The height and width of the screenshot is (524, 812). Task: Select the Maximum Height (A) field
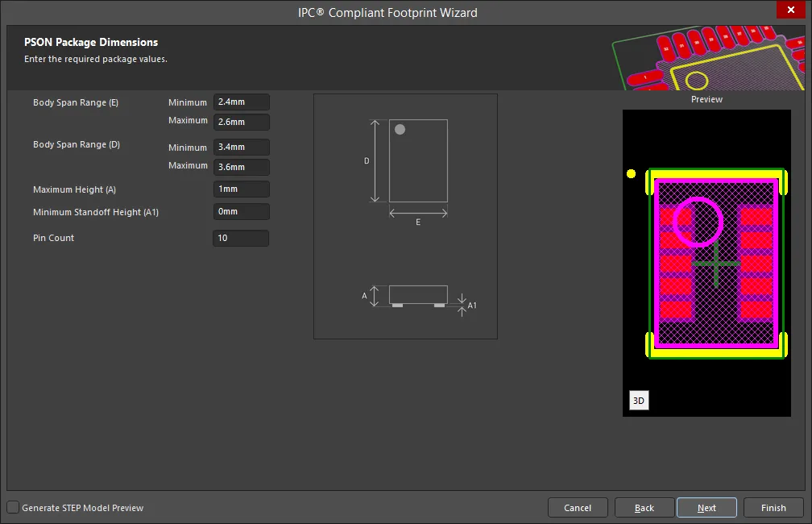[242, 189]
